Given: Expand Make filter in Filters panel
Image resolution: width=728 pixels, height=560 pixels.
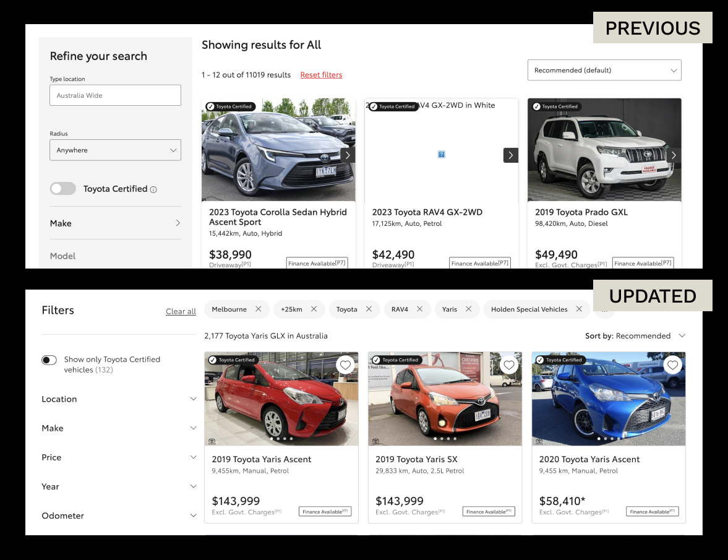Looking at the screenshot, I should tap(119, 428).
